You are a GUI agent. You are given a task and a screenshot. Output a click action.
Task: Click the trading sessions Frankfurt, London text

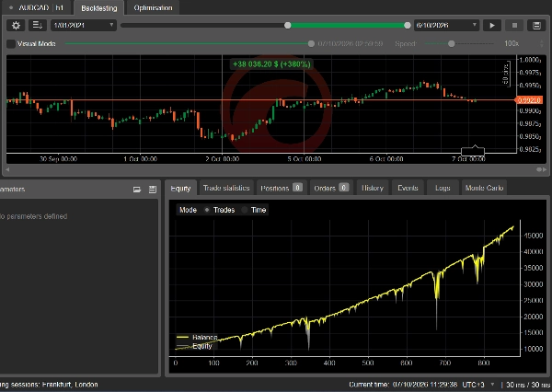(x=49, y=385)
